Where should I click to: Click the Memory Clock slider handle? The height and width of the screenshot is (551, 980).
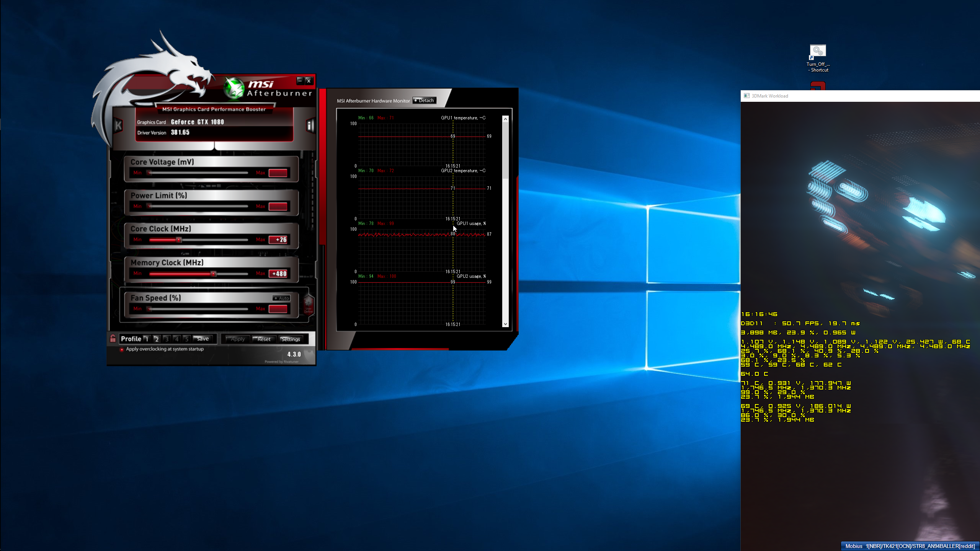click(214, 274)
